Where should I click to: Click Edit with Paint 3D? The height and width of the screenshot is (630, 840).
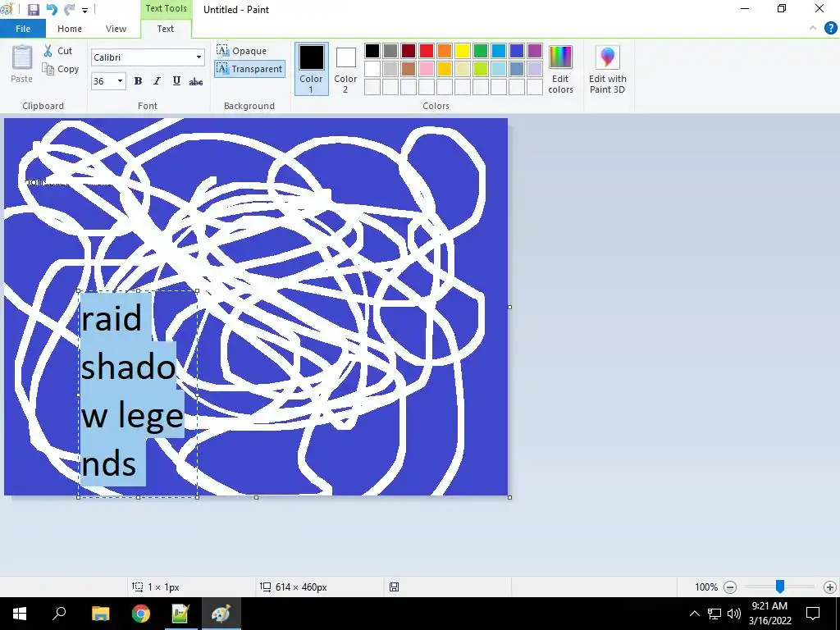click(x=608, y=69)
